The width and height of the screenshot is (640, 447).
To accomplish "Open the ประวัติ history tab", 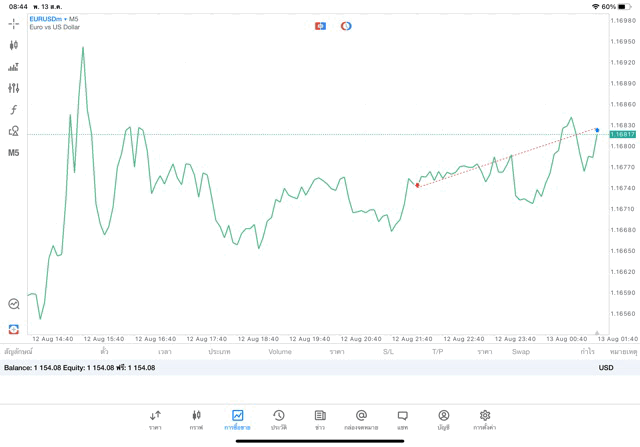I will point(278,419).
